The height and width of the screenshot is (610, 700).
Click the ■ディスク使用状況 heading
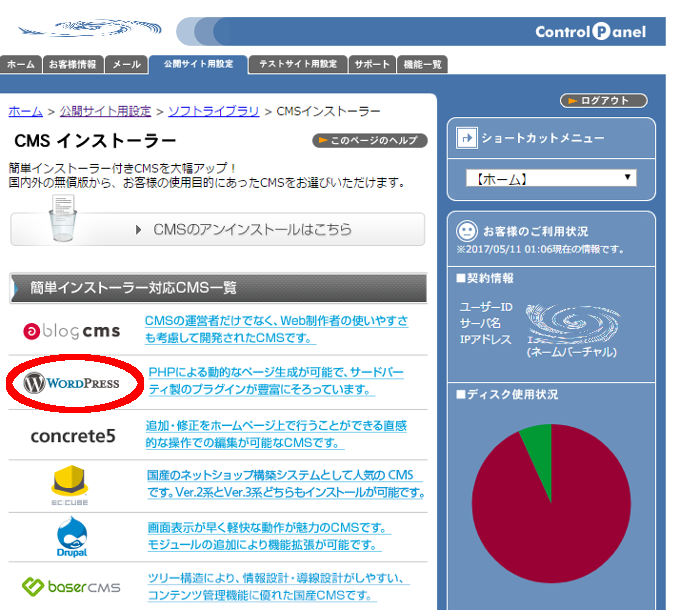tap(507, 394)
